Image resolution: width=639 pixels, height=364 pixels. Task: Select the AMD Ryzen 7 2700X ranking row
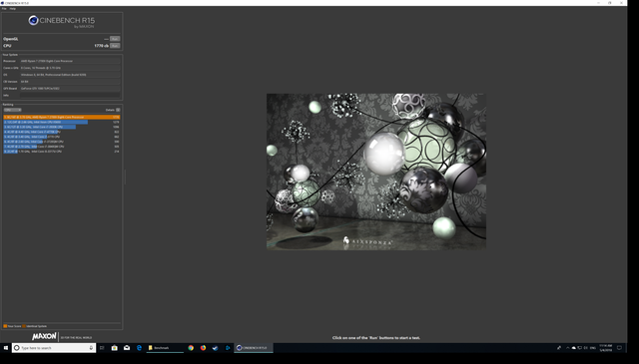tap(62, 118)
